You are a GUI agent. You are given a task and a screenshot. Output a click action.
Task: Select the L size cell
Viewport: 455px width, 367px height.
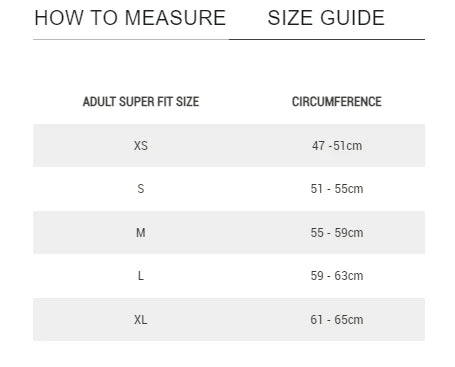141,276
